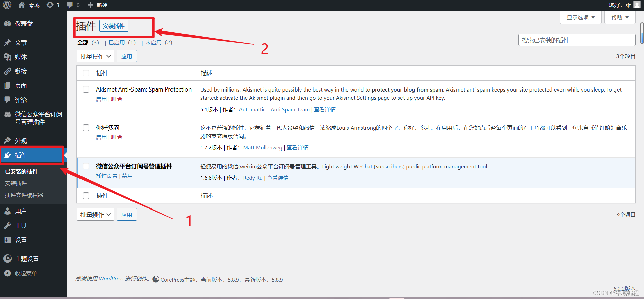Expand the 显示选项 panel
This screenshot has height=299, width=644.
point(581,17)
